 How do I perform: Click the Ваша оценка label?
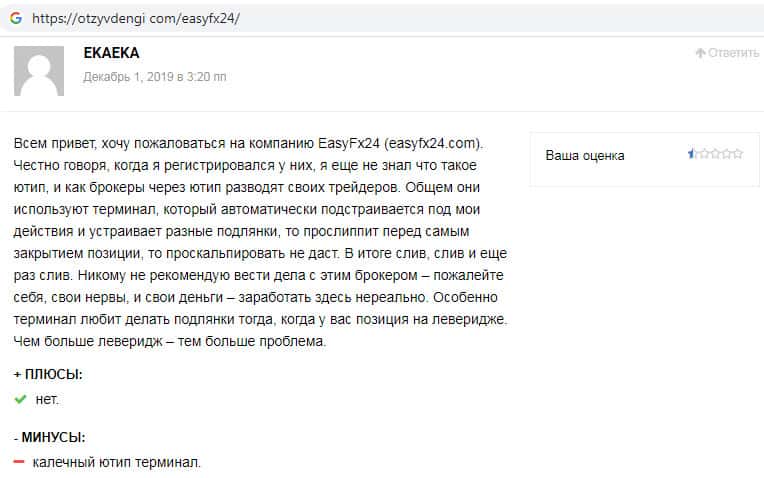point(585,155)
